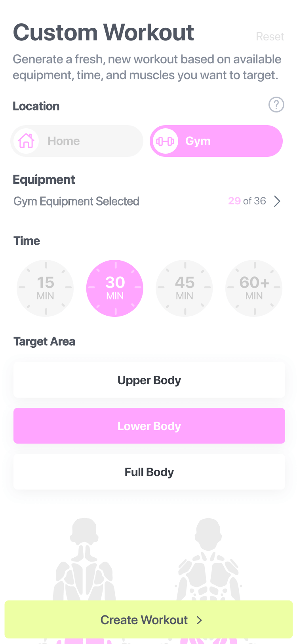Select Full Body target area

149,472
